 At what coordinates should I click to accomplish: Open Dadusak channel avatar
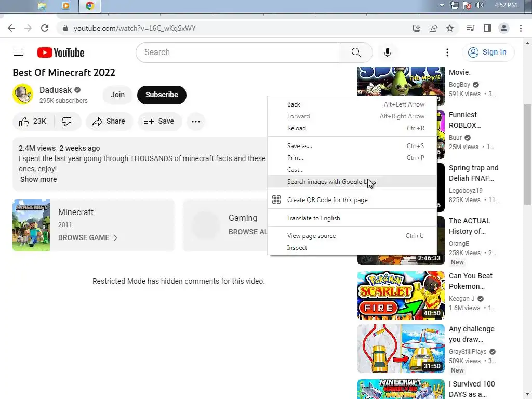pos(23,94)
